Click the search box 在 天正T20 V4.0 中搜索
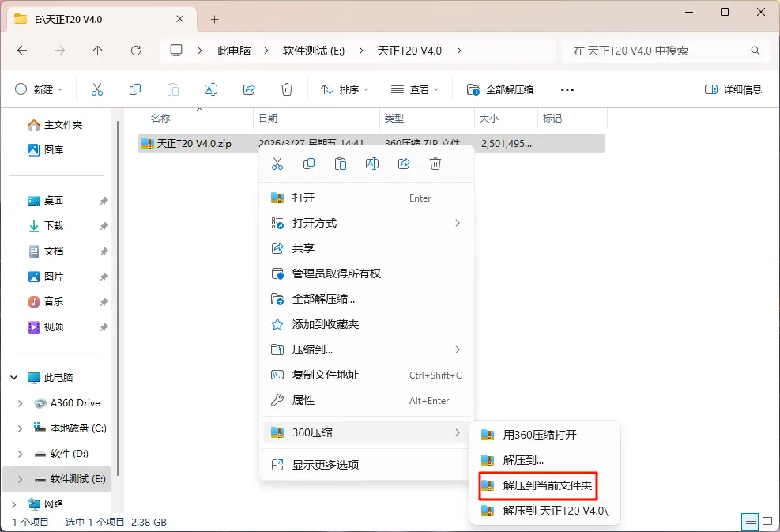The width and height of the screenshot is (780, 532). point(668,51)
